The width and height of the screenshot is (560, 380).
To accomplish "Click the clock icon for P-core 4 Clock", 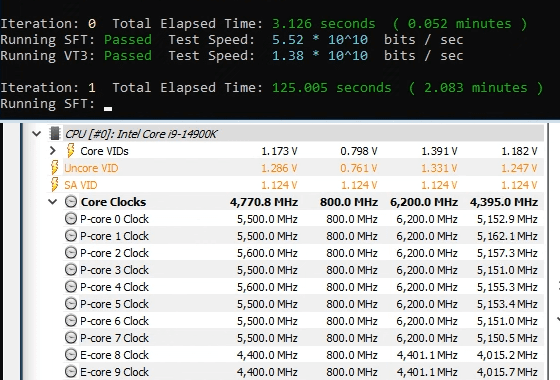I will click(x=71, y=286).
